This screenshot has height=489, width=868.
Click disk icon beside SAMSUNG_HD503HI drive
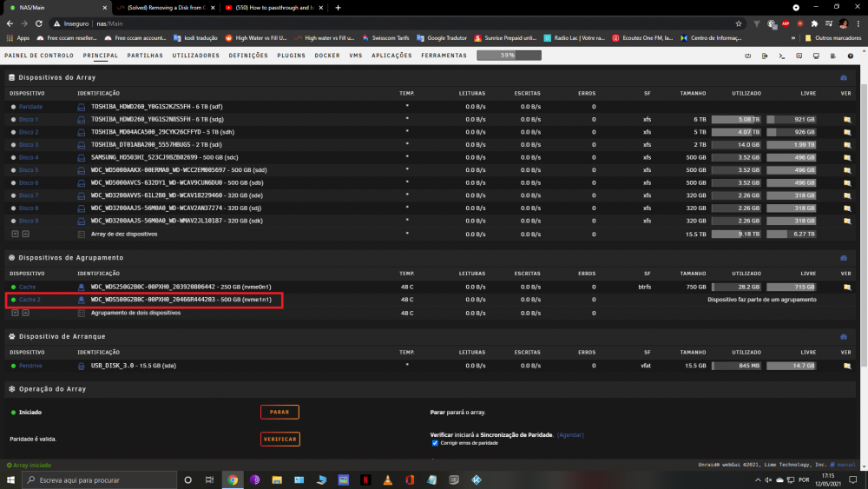(x=82, y=158)
